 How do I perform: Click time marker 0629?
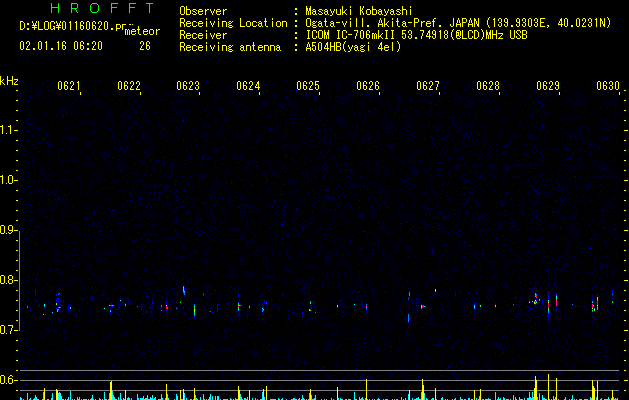(548, 86)
